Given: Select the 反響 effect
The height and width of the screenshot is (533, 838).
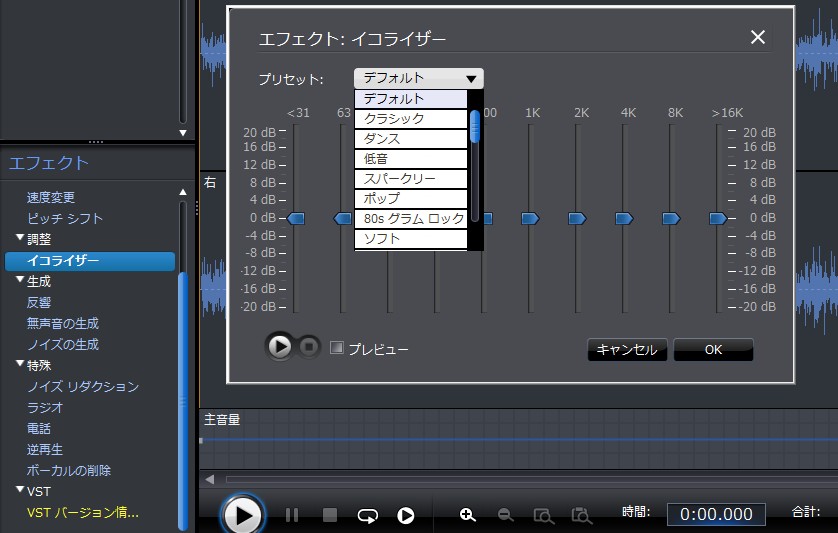Looking at the screenshot, I should pyautogui.click(x=39, y=303).
